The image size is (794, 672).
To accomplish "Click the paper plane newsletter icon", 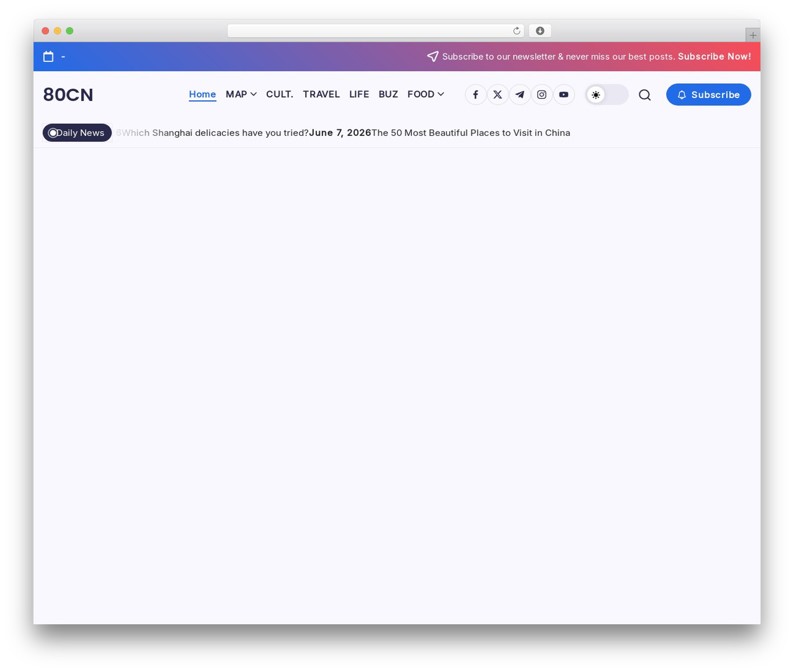I will click(433, 56).
